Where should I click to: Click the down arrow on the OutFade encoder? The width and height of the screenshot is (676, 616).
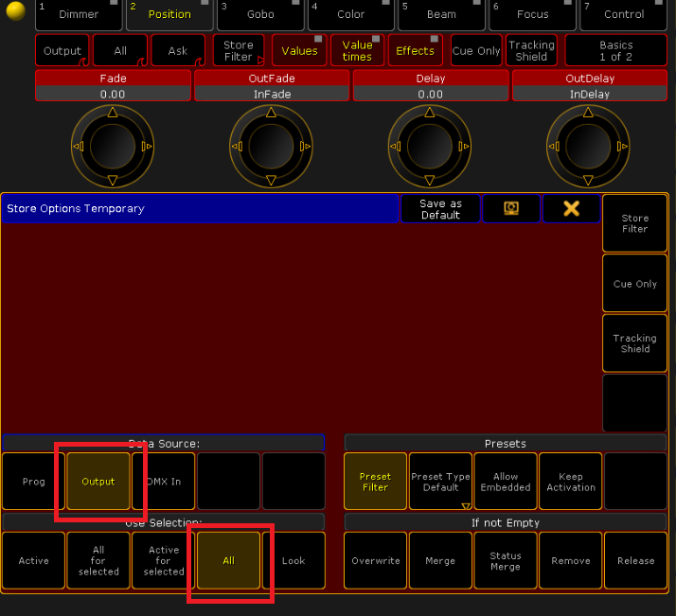(272, 180)
